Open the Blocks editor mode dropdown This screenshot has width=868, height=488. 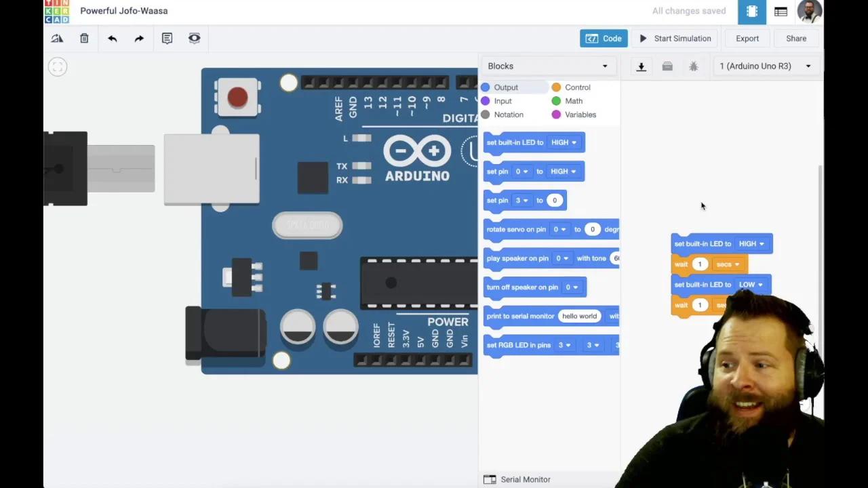coord(548,66)
